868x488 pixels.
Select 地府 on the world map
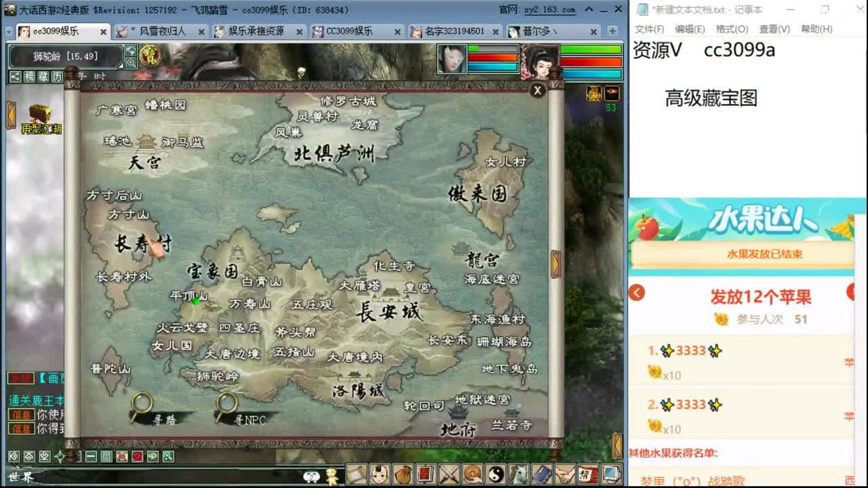coord(458,429)
